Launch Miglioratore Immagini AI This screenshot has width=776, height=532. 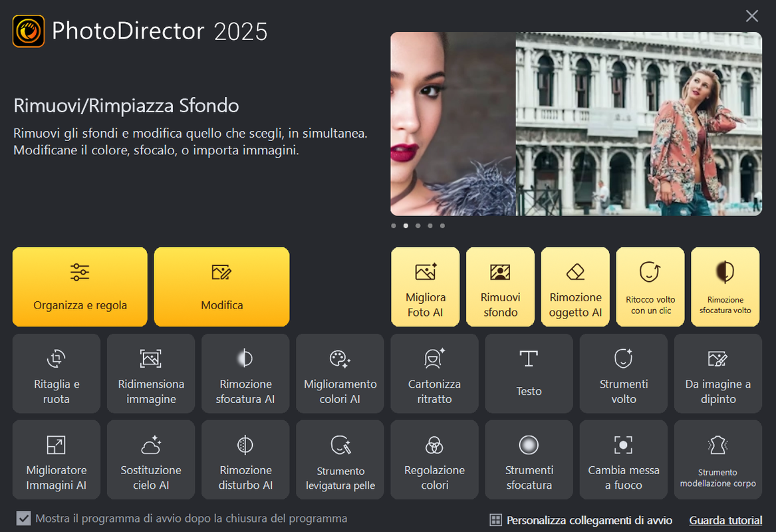pyautogui.click(x=57, y=460)
